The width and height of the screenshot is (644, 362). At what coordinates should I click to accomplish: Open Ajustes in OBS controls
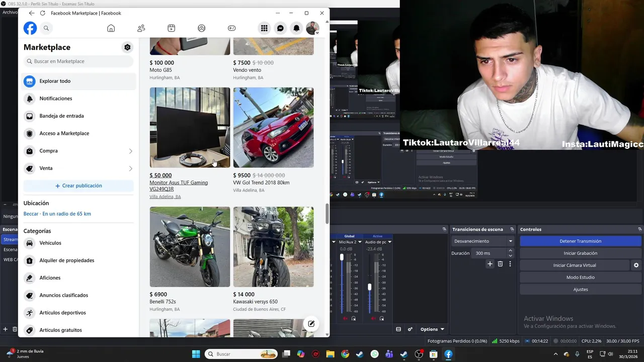pyautogui.click(x=580, y=290)
